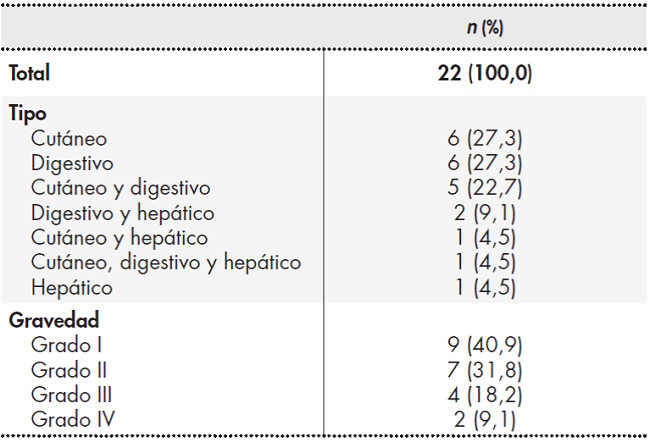This screenshot has width=650, height=442.
Task: Select the 'Total' row label
Action: pos(29,73)
